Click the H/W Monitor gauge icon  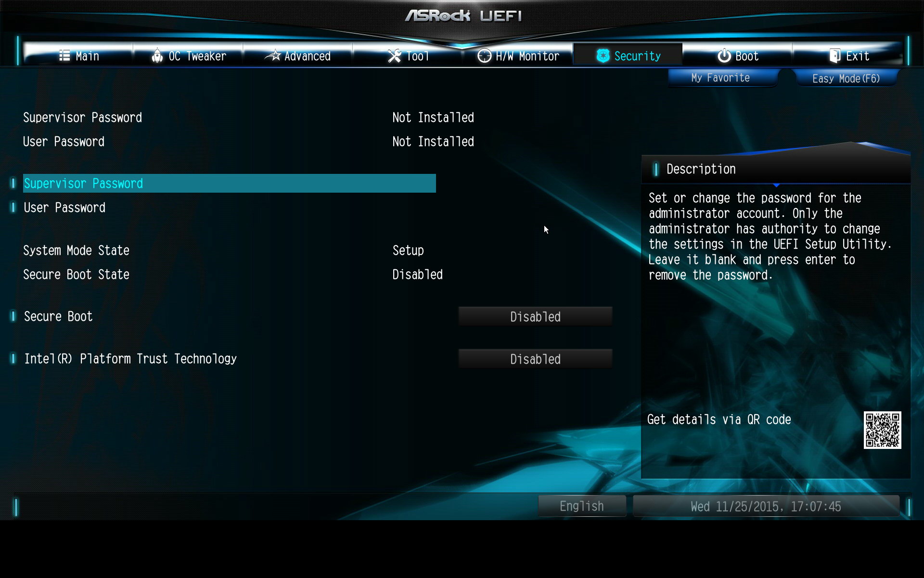pos(484,56)
